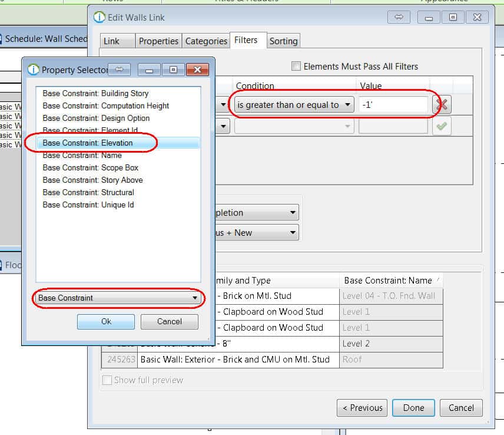Close the Edit Walls Link dialog
Image resolution: width=504 pixels, height=435 pixels.
coord(478,17)
